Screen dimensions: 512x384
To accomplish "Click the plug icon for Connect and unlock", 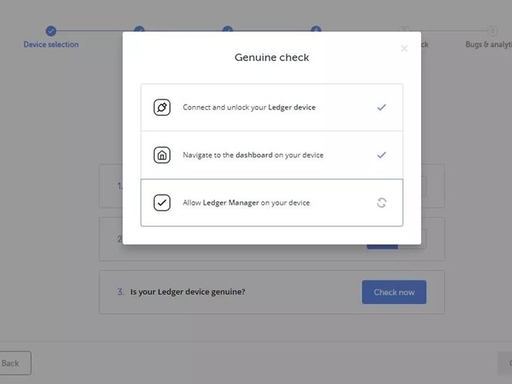I will [x=162, y=107].
